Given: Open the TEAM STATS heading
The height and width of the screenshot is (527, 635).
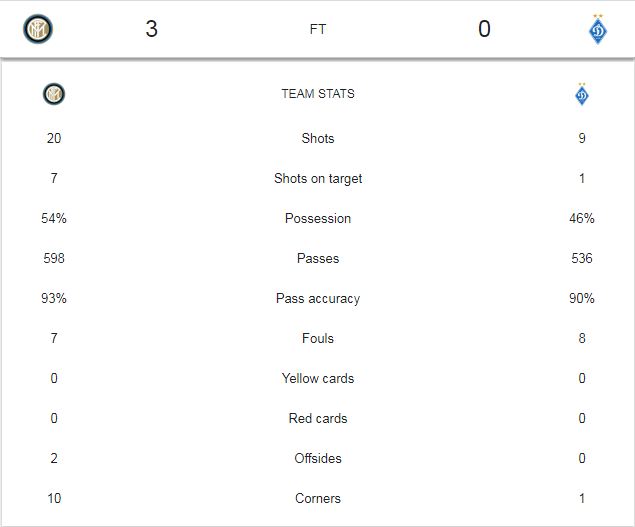Looking at the screenshot, I should pos(318,94).
